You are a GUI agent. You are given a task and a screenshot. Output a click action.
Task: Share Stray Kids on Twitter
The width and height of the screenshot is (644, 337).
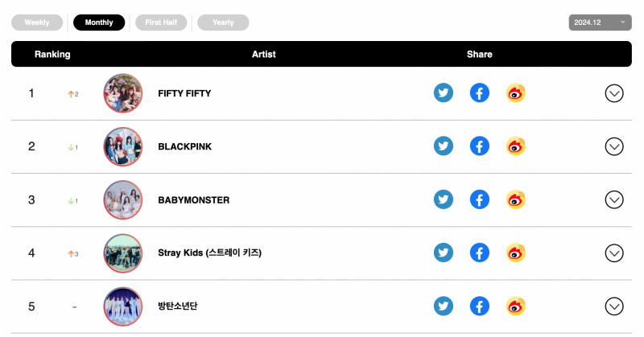click(444, 253)
